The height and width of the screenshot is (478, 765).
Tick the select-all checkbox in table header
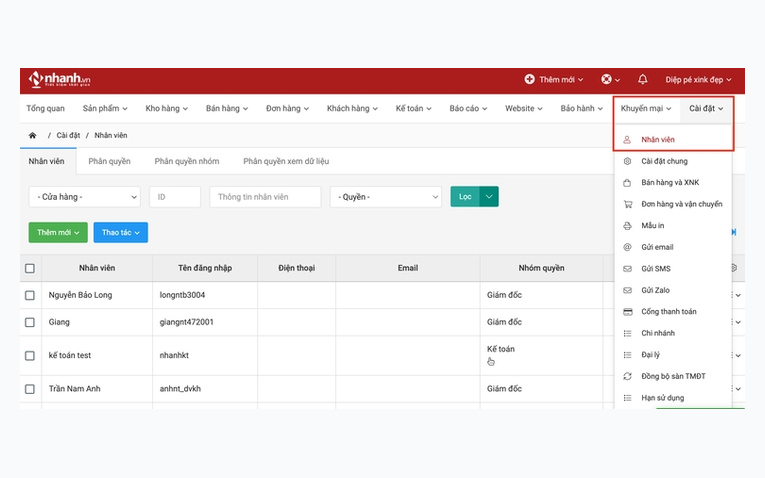[x=30, y=268]
